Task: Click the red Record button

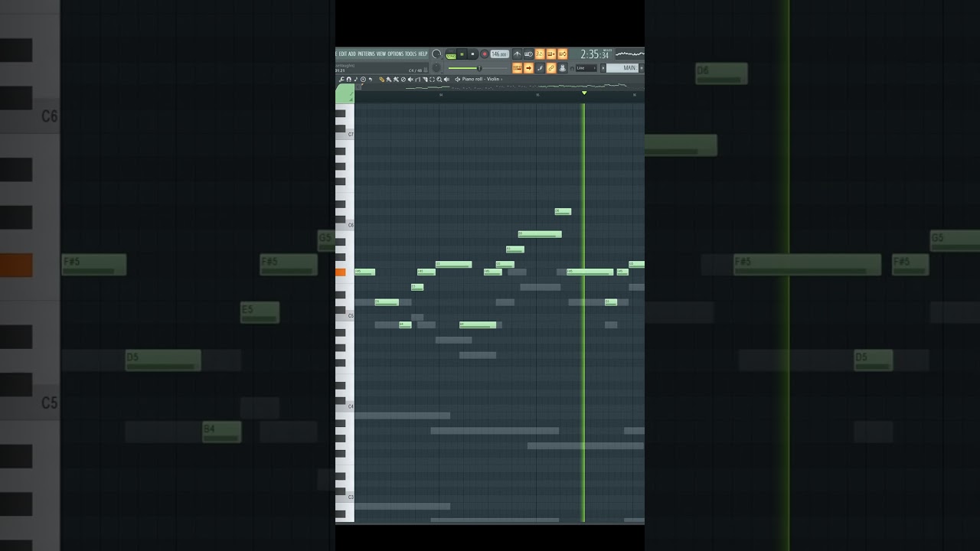Action: point(484,54)
